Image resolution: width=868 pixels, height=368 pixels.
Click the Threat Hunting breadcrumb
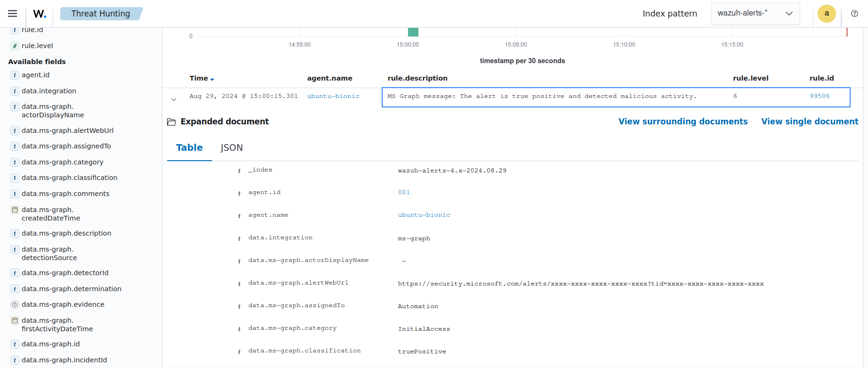coord(101,14)
